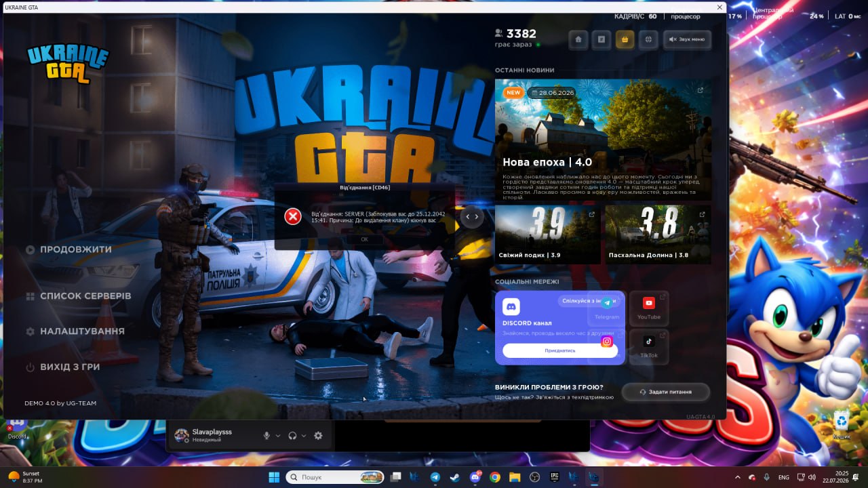Open the Свіжий подих 3.9 news card
The image size is (868, 488).
point(548,235)
